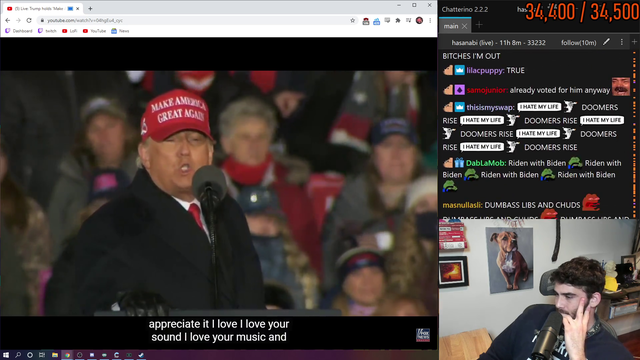
Task: Open the moderation pencil icon in Chatterino
Action: 607,42
